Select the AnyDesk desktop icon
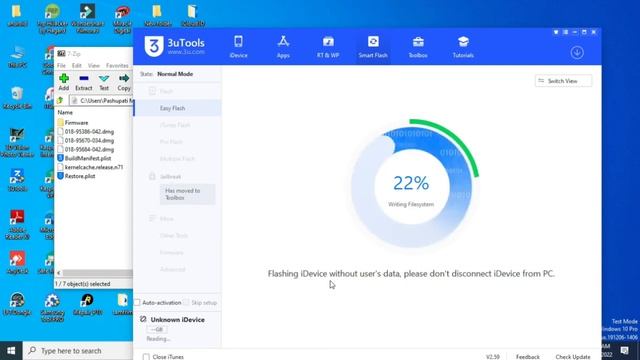This screenshot has height=360, width=640. click(17, 262)
